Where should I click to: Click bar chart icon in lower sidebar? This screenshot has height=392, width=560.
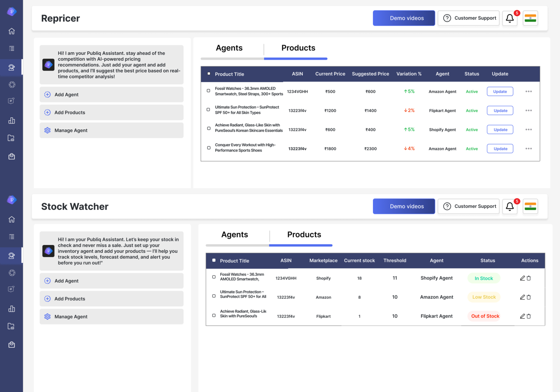pos(12,309)
